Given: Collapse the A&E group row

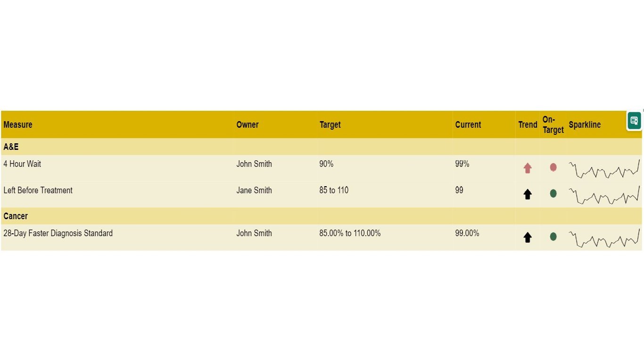Looking at the screenshot, I should [x=11, y=147].
